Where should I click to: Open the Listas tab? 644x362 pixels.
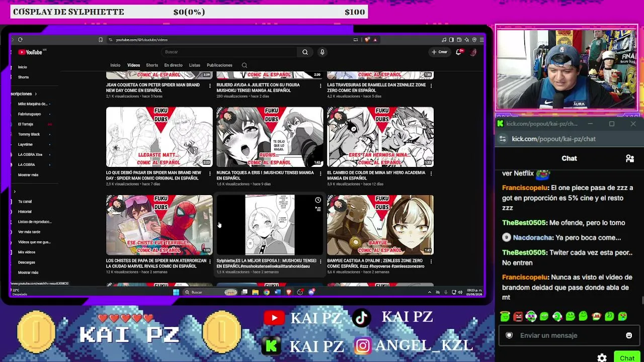point(194,65)
